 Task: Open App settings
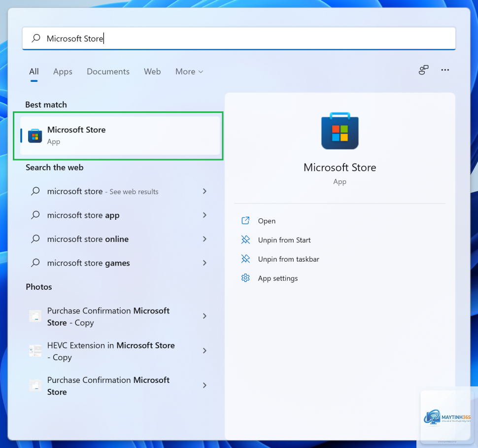(278, 278)
